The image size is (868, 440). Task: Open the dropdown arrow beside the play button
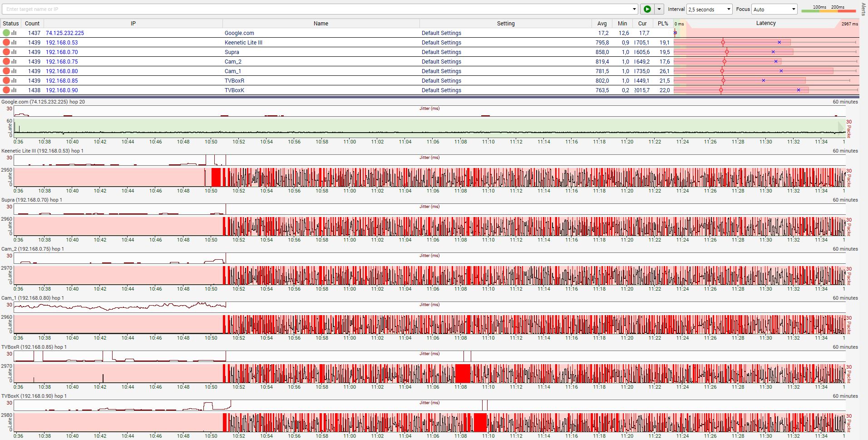[x=659, y=9]
